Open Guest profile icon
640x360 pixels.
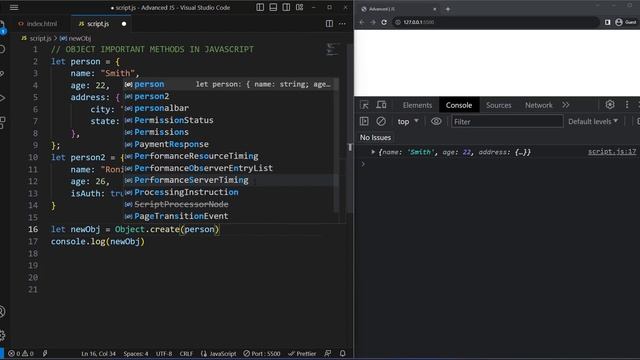[626, 22]
